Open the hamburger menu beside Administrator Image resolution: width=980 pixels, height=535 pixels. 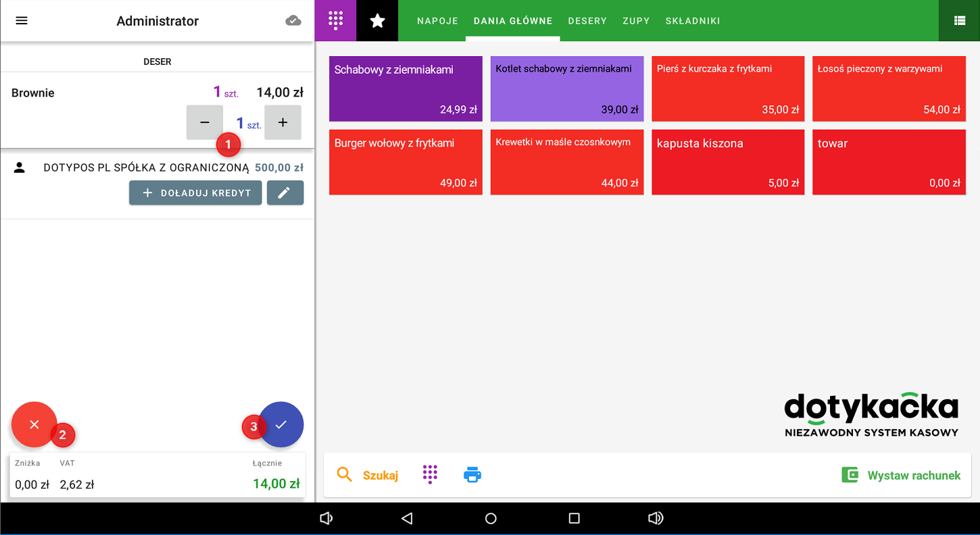22,20
